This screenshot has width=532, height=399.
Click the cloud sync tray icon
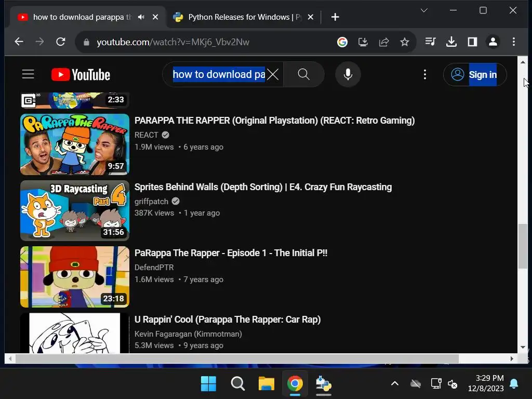pos(415,384)
